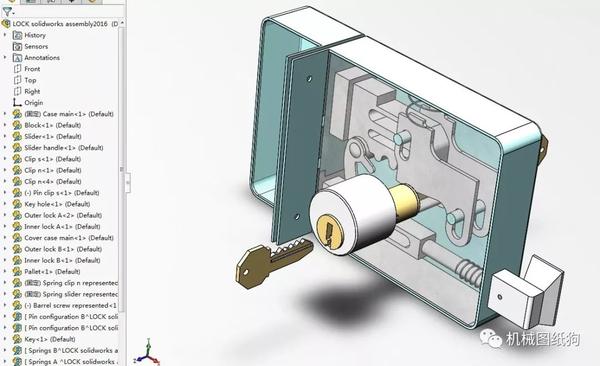Viewport: 600px width, 366px height.
Task: Expand the History folder
Action: 5,35
